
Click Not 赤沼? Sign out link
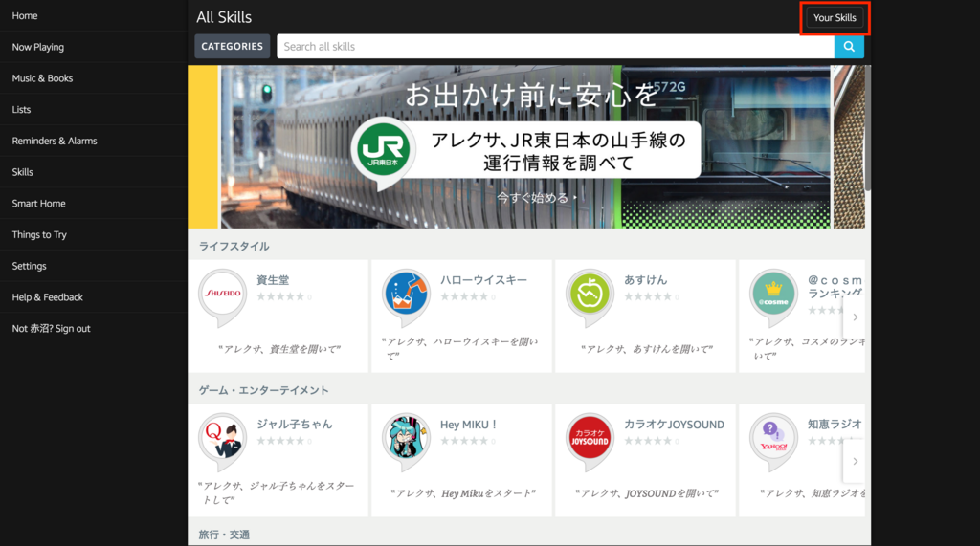click(51, 328)
